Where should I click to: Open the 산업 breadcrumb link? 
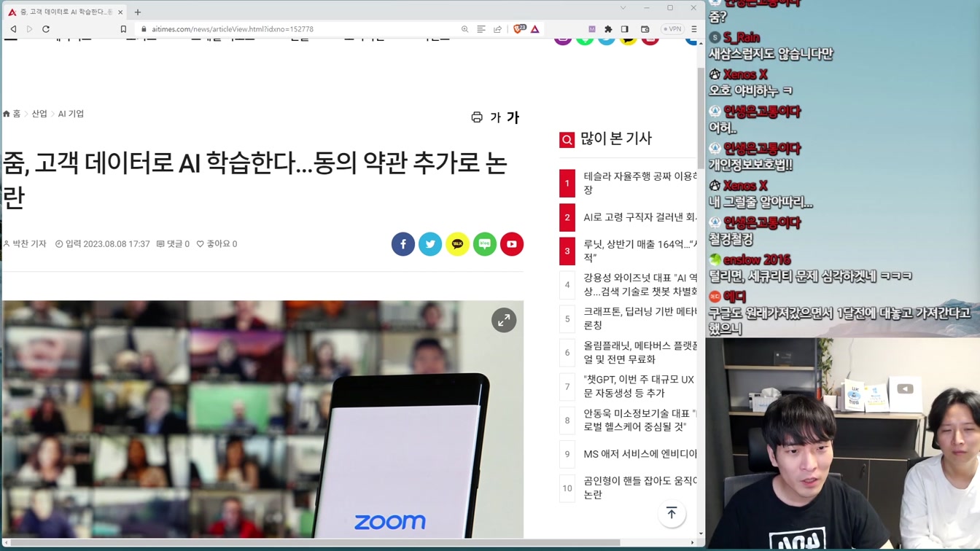tap(39, 114)
